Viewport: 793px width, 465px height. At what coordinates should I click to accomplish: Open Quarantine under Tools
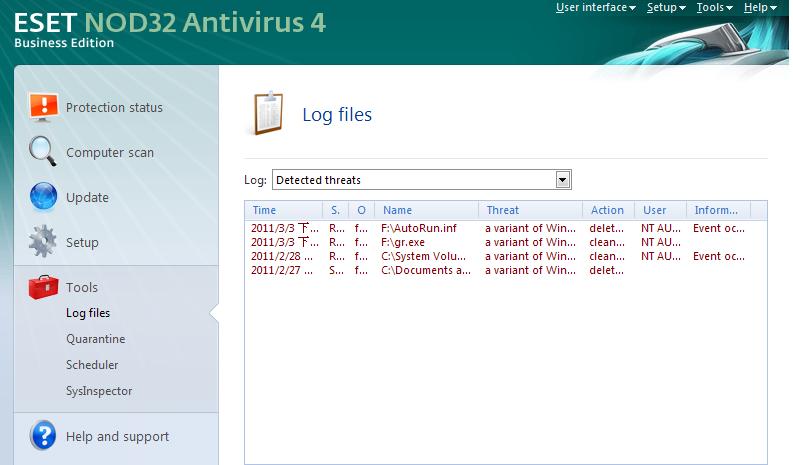coord(96,339)
